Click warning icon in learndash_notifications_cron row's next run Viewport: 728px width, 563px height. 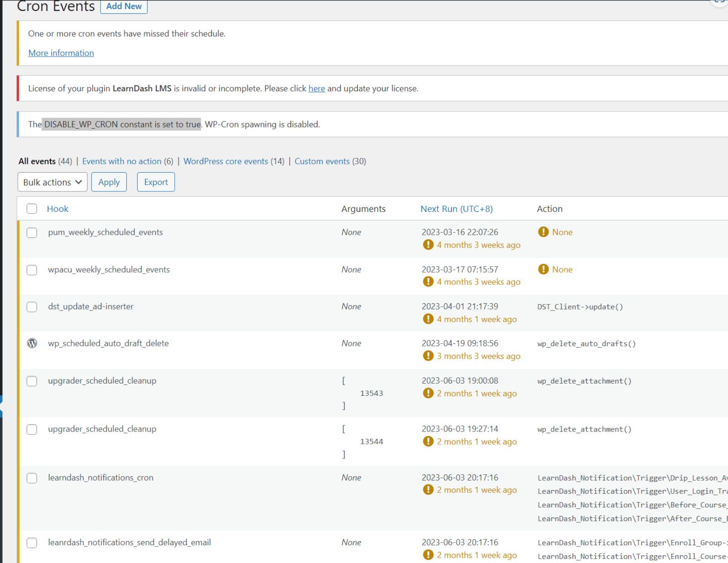pos(428,490)
